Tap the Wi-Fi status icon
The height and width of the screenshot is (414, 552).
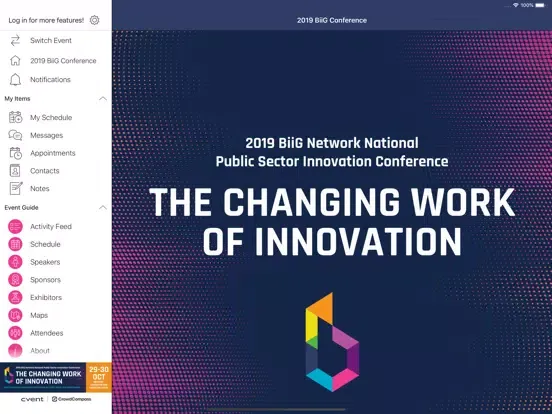click(516, 5)
